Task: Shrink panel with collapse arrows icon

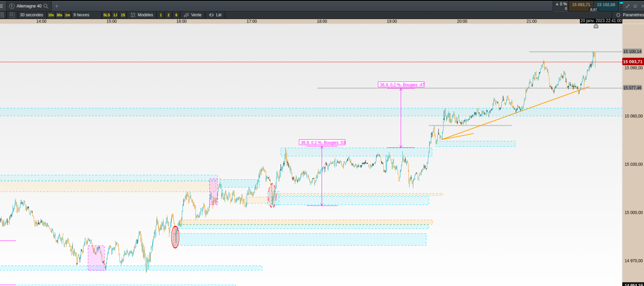Action: (628, 6)
